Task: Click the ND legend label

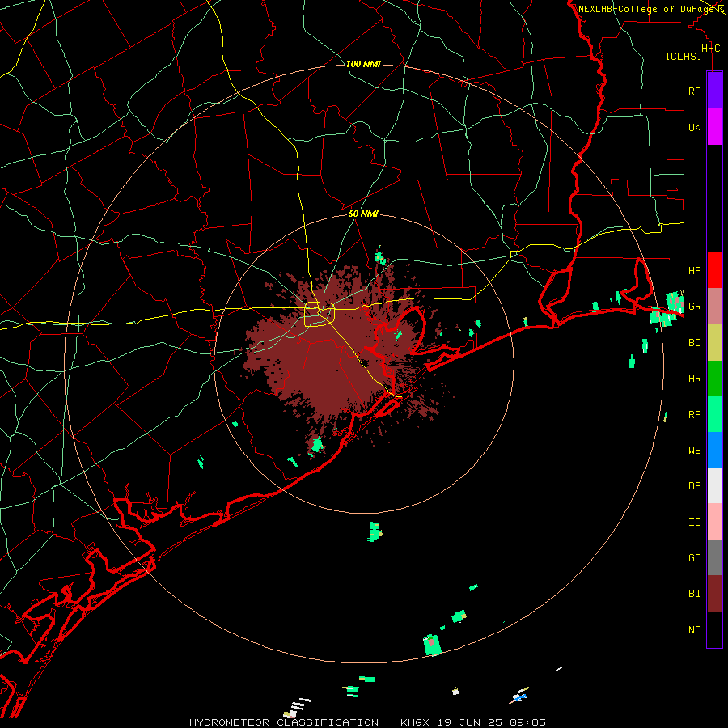Action: click(694, 630)
